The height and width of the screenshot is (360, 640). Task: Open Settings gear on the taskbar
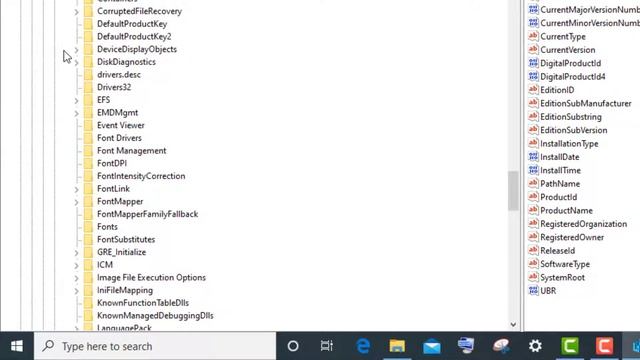pos(535,346)
